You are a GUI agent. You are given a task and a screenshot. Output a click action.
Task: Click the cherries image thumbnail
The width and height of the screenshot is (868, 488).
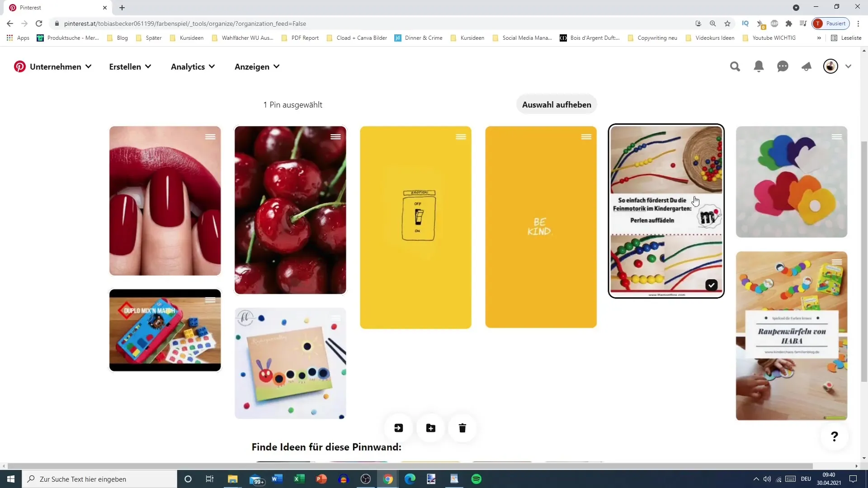pyautogui.click(x=291, y=210)
